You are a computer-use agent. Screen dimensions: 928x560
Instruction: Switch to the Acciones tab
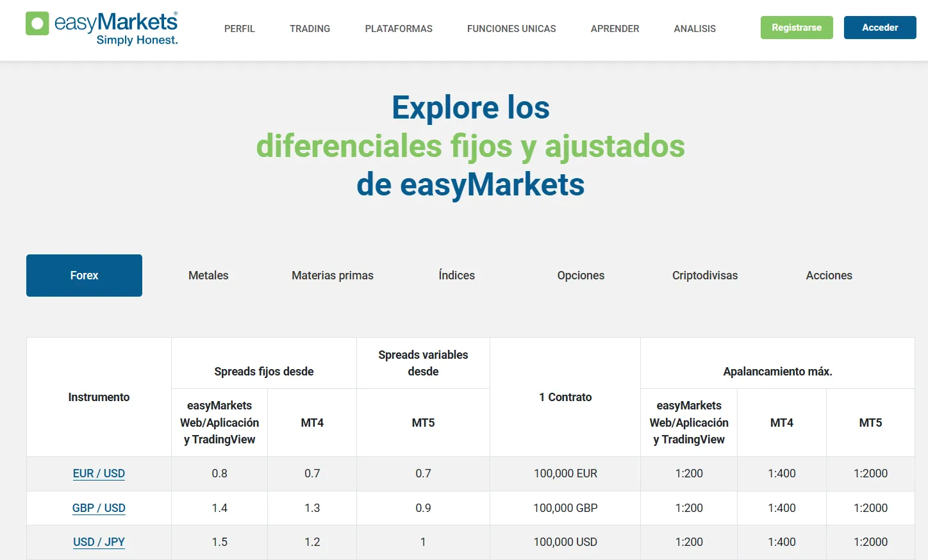pos(829,276)
